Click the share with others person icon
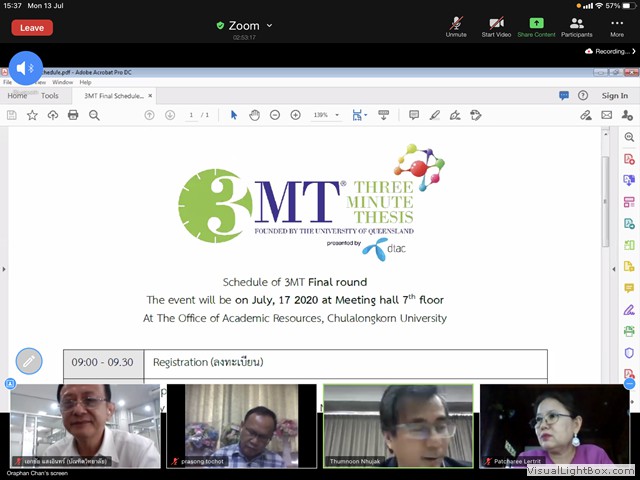 click(x=627, y=115)
